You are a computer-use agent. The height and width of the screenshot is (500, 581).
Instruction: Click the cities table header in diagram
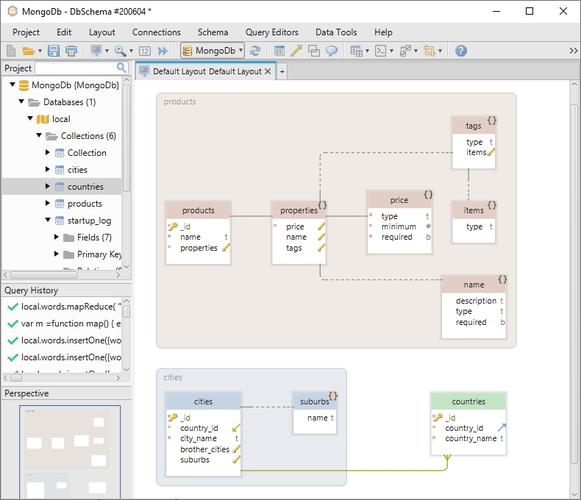click(x=203, y=402)
